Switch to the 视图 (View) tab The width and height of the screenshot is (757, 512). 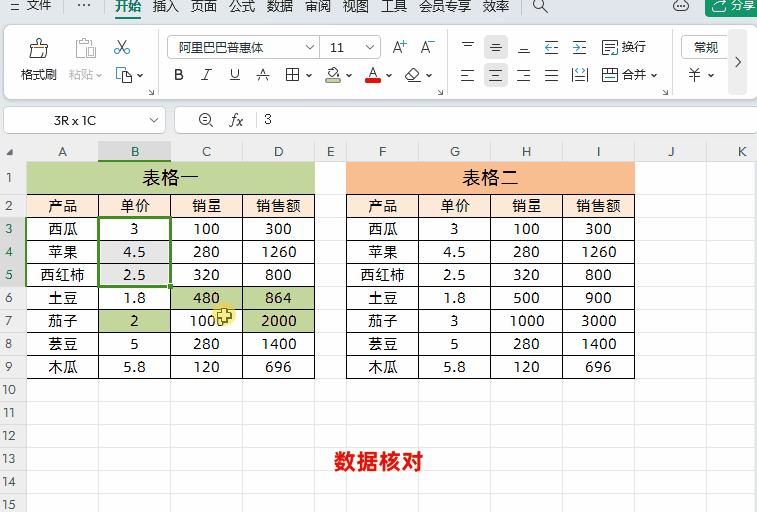click(356, 6)
